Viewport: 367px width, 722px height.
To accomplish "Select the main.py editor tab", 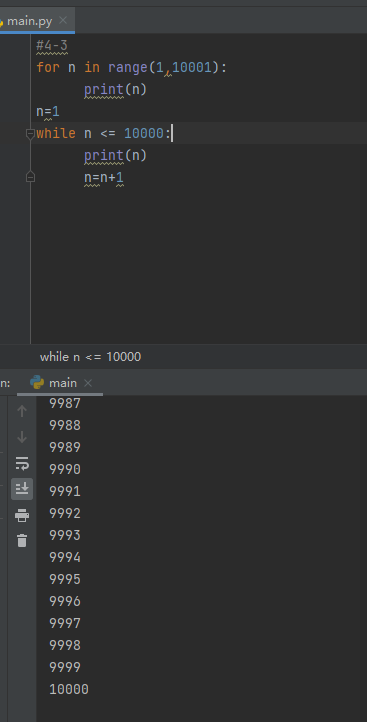I will click(29, 21).
